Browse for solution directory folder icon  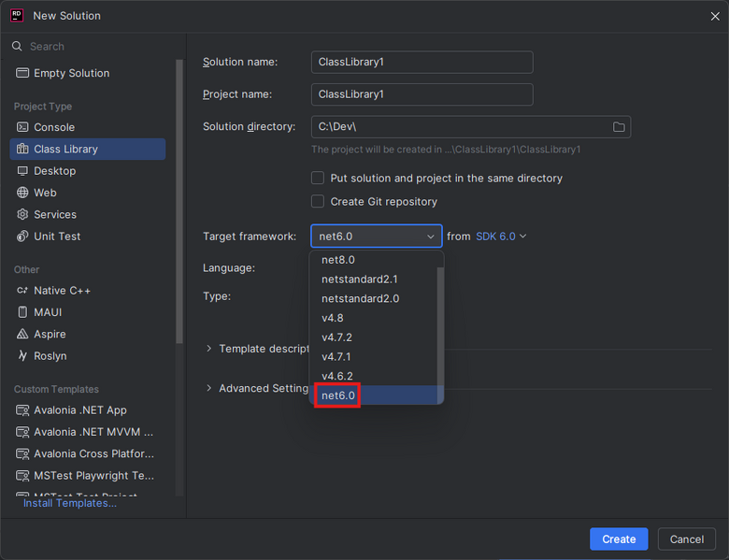619,127
